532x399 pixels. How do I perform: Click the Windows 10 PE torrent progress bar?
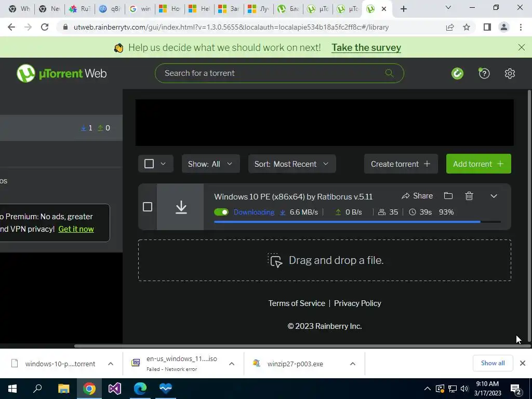(x=357, y=222)
